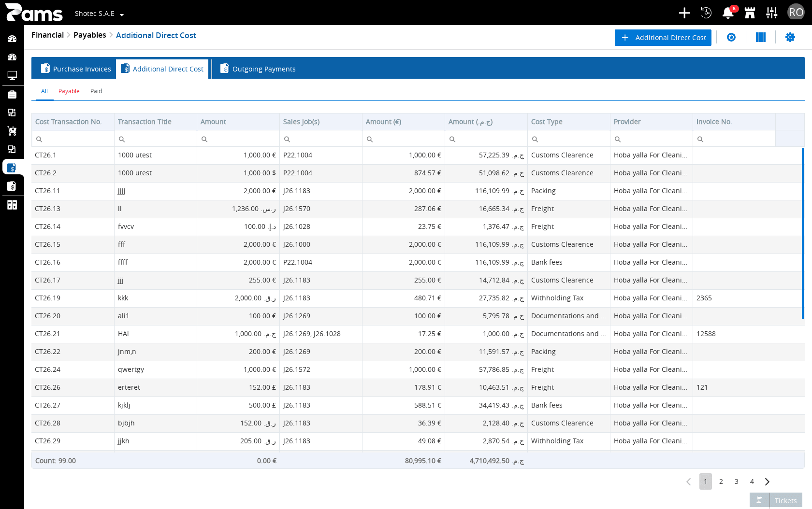
Task: Click the Sales Job(s) filter field
Action: tap(320, 139)
